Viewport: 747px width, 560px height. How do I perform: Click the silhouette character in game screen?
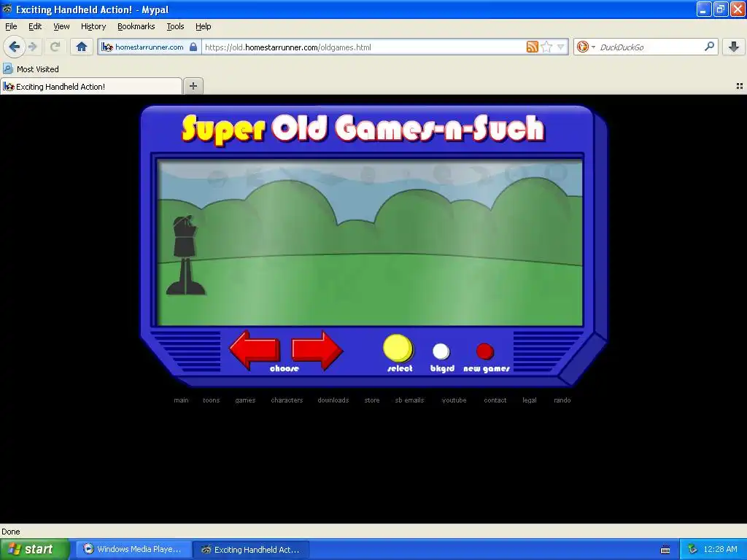[x=185, y=254]
